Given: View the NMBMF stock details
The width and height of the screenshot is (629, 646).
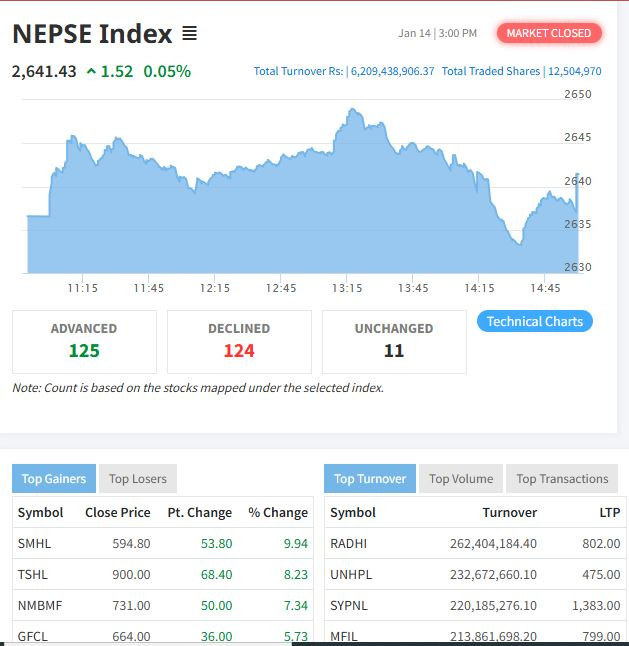Looking at the screenshot, I should click(38, 605).
